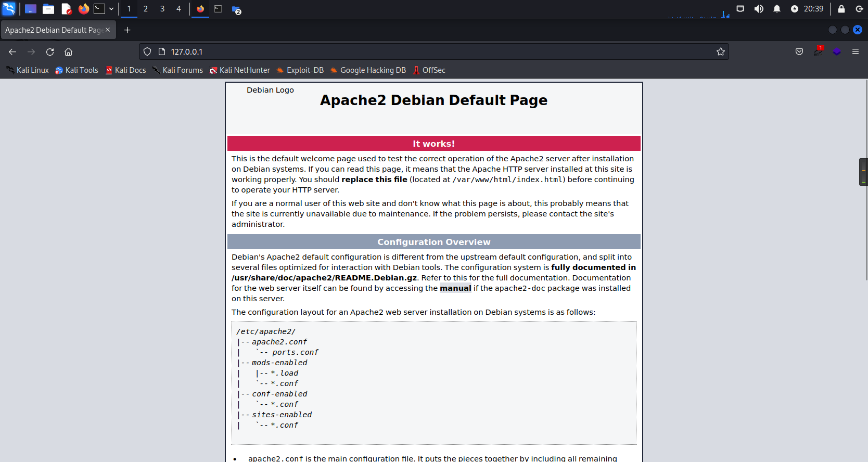Open the Kali NetHunter bookmark
The height and width of the screenshot is (462, 868).
coord(240,70)
